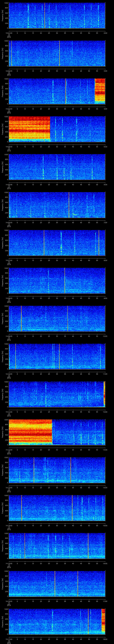Viewport: 114px width, 644px height.
Task: Open the spectrogram panel starting at 14:03:00
Action: click(57, 91)
